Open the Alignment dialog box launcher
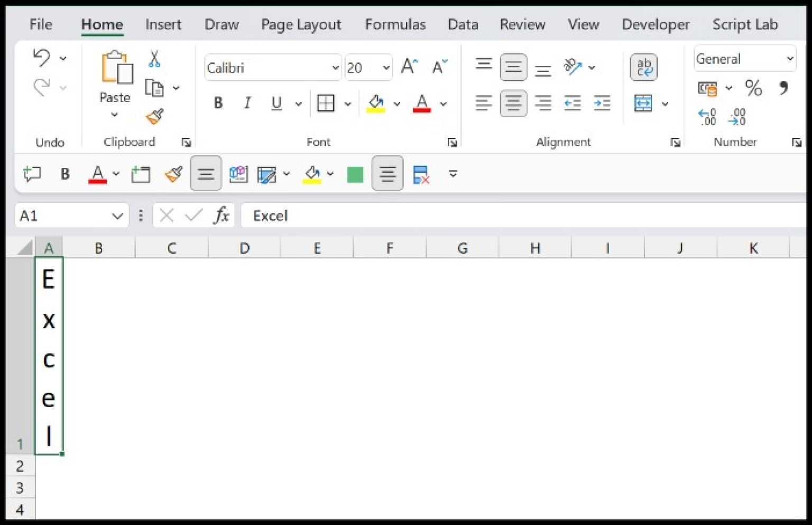 (675, 142)
